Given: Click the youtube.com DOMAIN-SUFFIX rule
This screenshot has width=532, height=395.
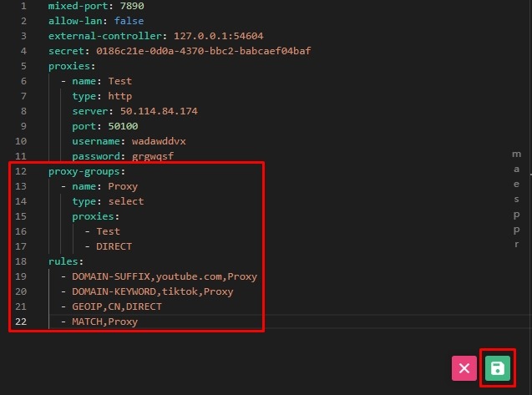Looking at the screenshot, I should click(x=165, y=276).
